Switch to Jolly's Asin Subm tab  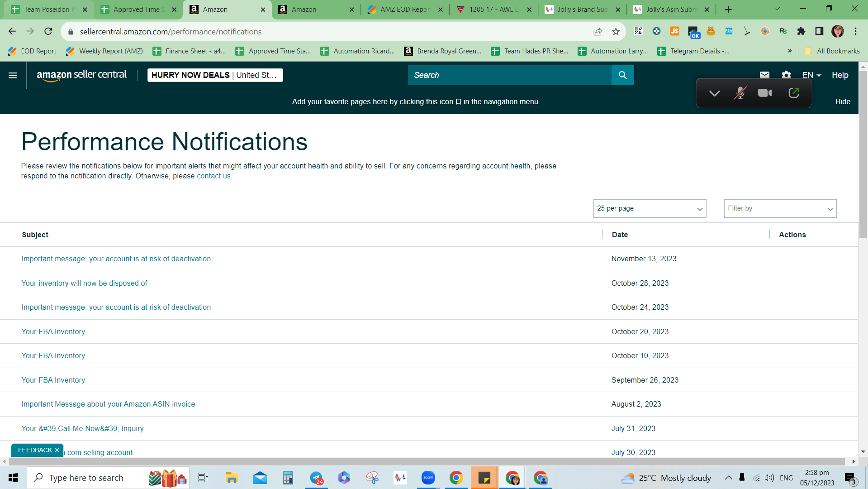tap(671, 10)
